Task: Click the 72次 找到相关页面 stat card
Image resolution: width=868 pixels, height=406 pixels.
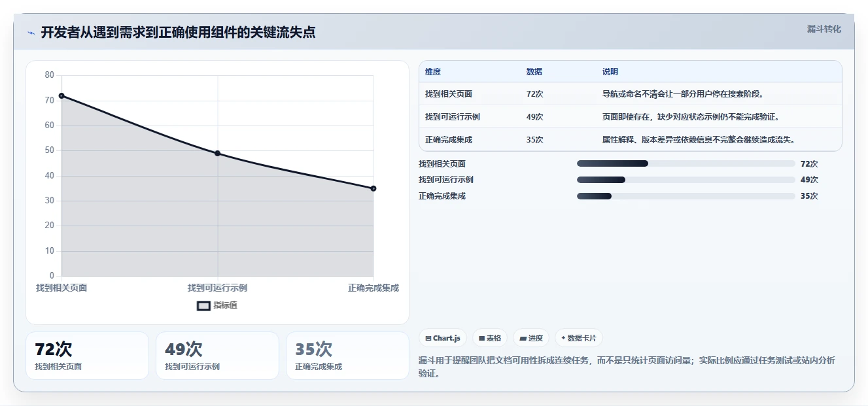Action: tap(88, 356)
